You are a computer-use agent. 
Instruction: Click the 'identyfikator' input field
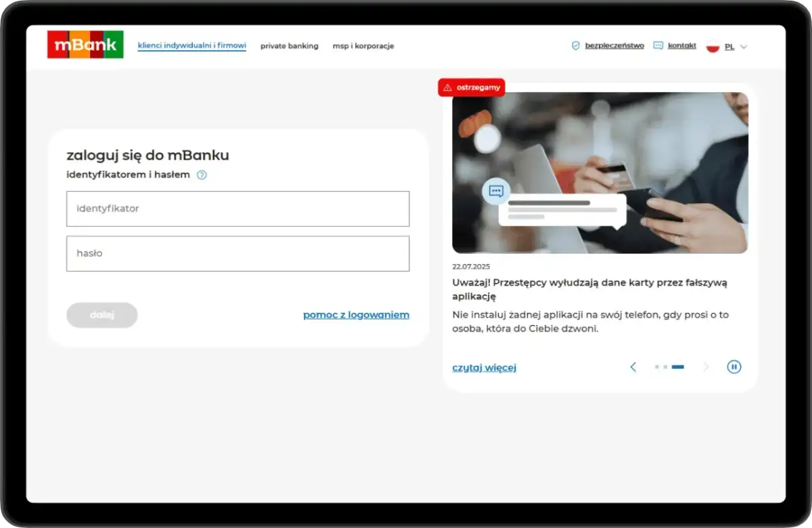238,208
